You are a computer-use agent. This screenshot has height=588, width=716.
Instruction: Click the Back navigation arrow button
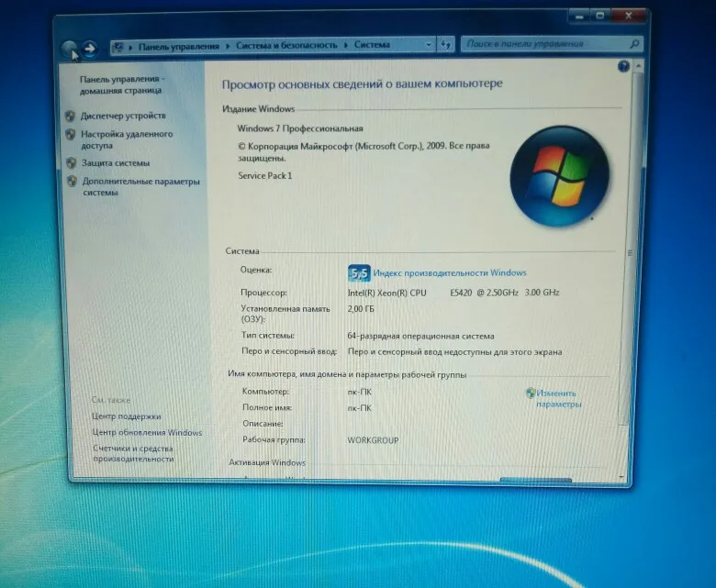click(x=70, y=48)
